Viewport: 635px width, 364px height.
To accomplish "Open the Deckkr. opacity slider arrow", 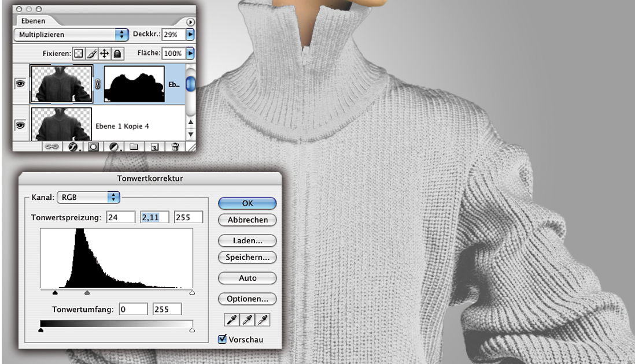I will tap(190, 35).
